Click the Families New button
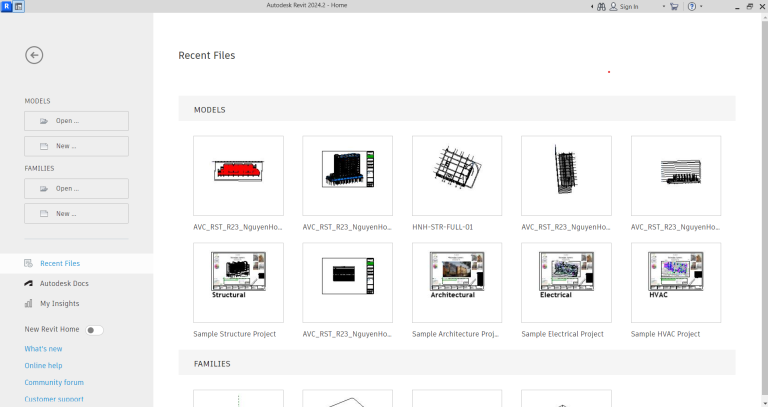The height and width of the screenshot is (407, 768). click(x=76, y=214)
